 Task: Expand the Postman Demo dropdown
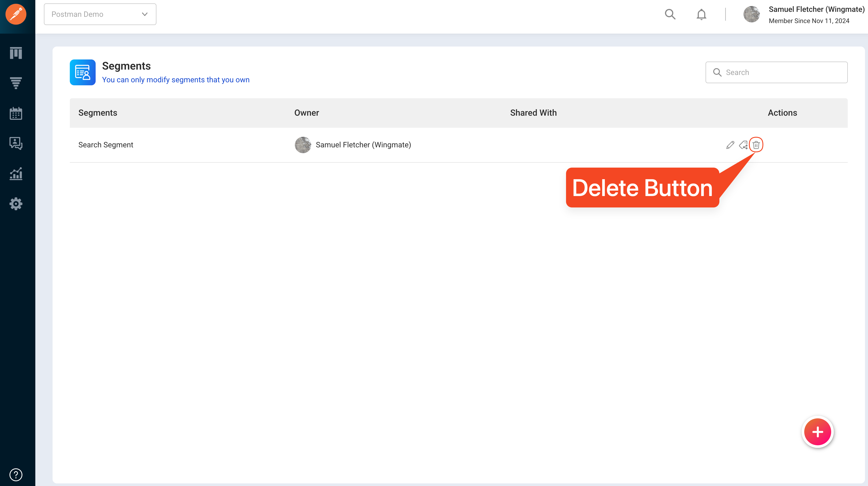pyautogui.click(x=100, y=14)
